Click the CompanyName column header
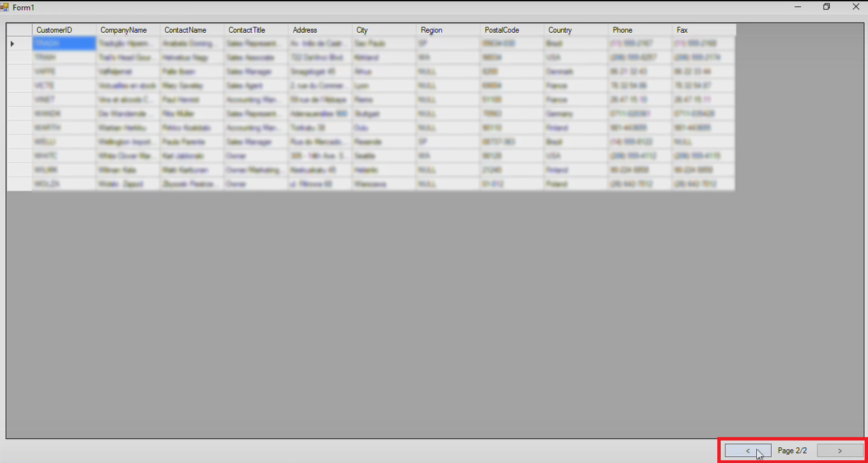This screenshot has height=463, width=868. tap(128, 30)
